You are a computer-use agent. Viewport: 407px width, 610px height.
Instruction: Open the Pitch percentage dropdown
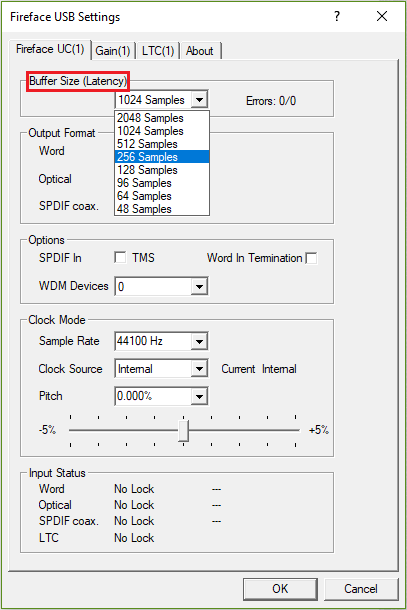[199, 396]
